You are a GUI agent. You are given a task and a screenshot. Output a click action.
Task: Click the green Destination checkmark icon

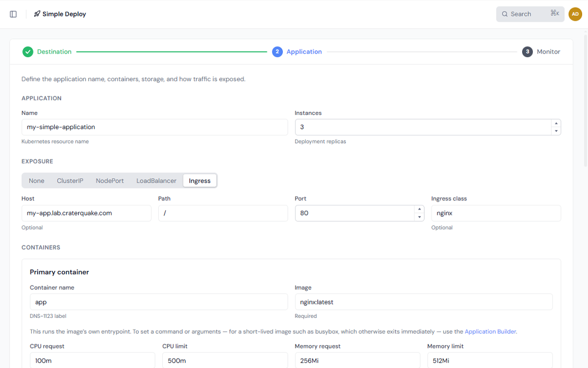28,52
